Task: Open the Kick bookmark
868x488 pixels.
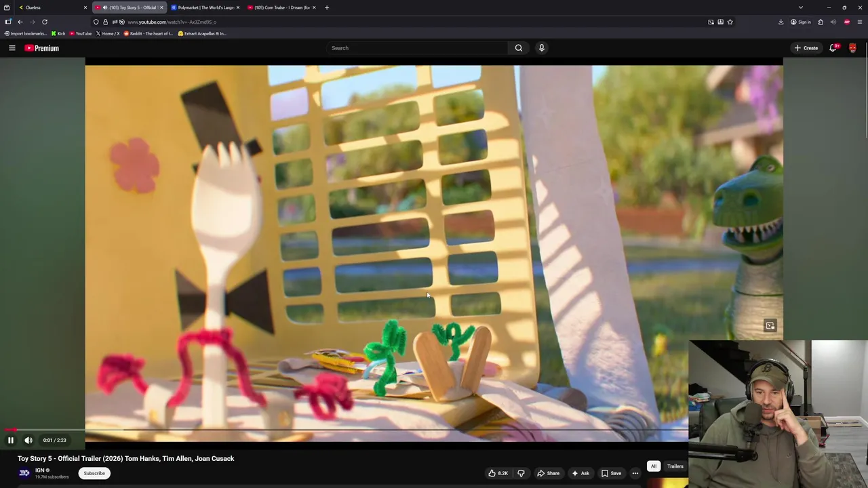Action: [58, 33]
